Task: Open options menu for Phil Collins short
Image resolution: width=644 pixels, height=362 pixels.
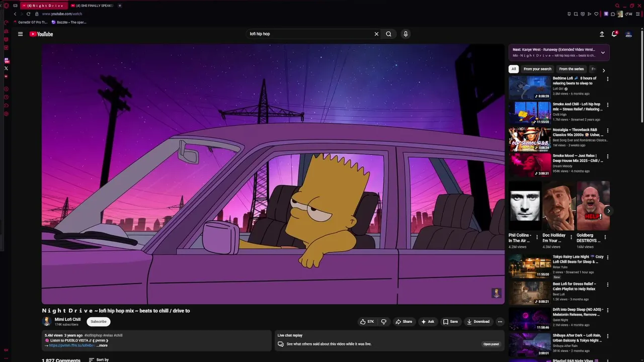Action: coord(537,237)
